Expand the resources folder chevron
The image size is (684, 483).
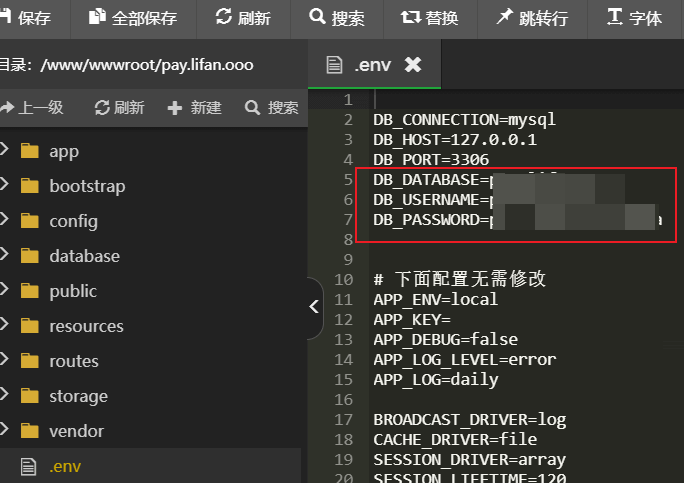tap(4, 324)
